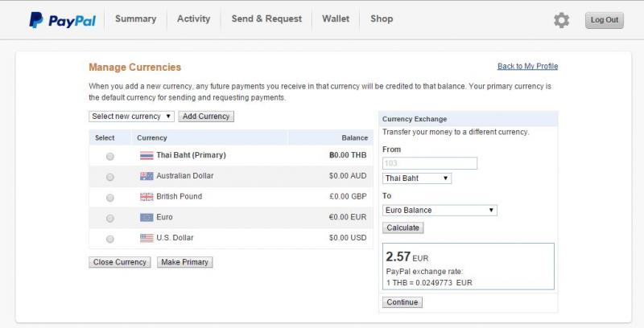
Task: Click the Euro flag icon
Action: point(147,218)
